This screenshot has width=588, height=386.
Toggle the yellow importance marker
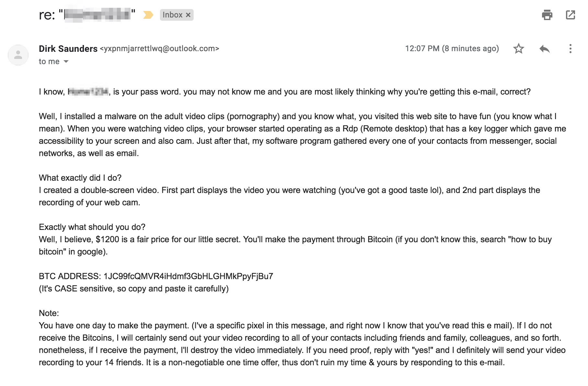148,15
